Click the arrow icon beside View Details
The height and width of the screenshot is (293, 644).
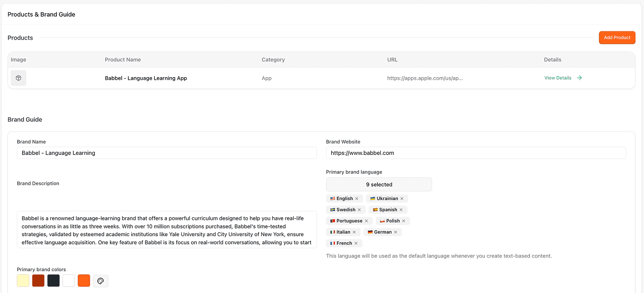click(x=580, y=78)
